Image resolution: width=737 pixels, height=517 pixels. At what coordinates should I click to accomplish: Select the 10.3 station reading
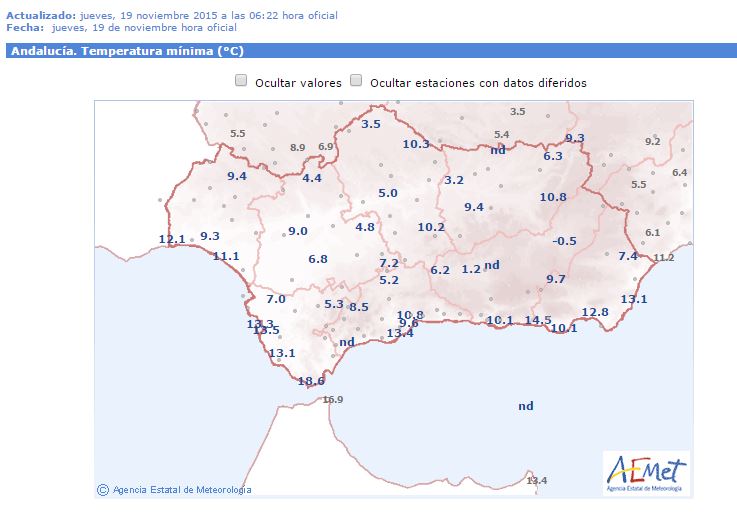click(416, 144)
